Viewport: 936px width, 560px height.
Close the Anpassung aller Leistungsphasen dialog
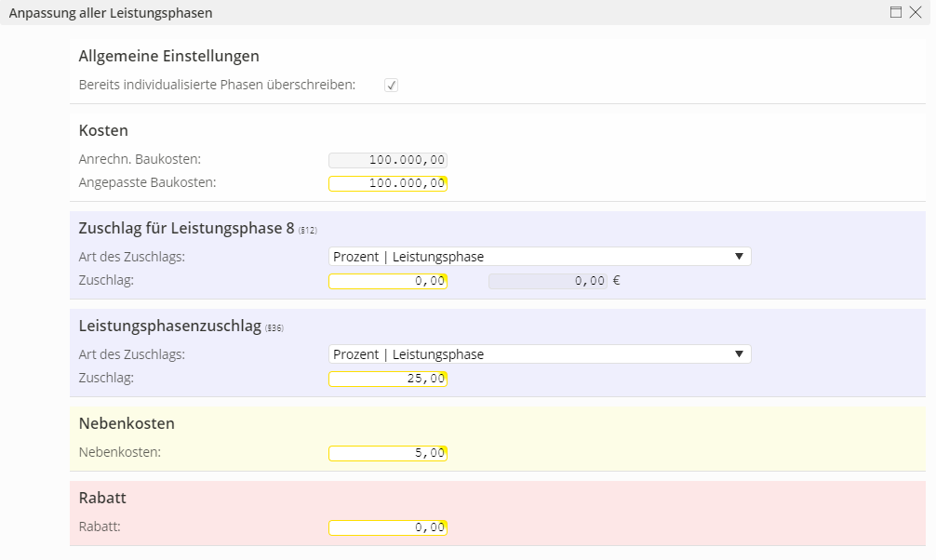point(915,13)
